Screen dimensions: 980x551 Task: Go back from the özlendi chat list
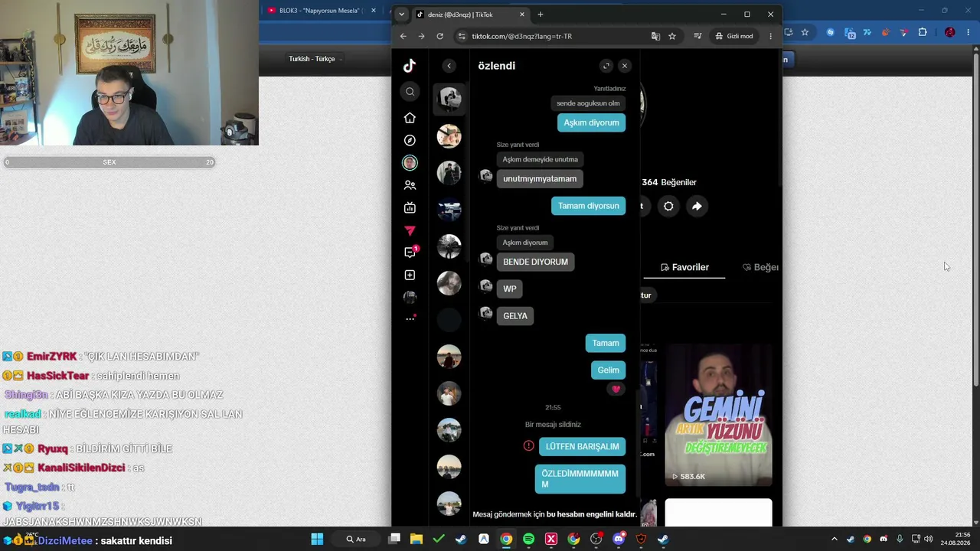click(x=449, y=66)
